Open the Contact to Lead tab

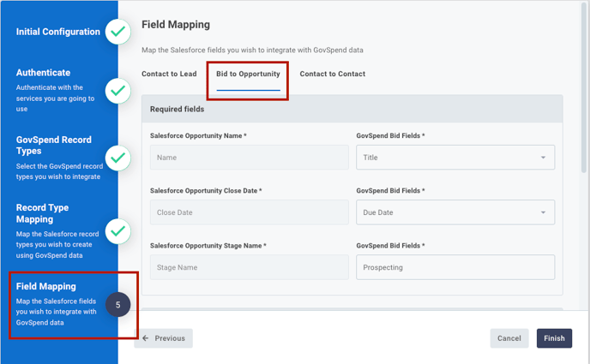[169, 74]
